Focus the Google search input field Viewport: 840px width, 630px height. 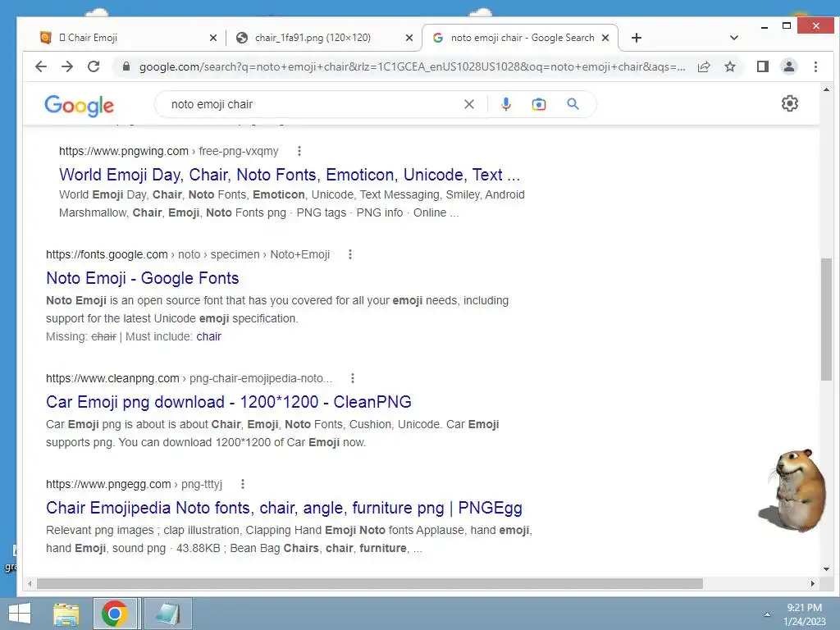coord(313,104)
